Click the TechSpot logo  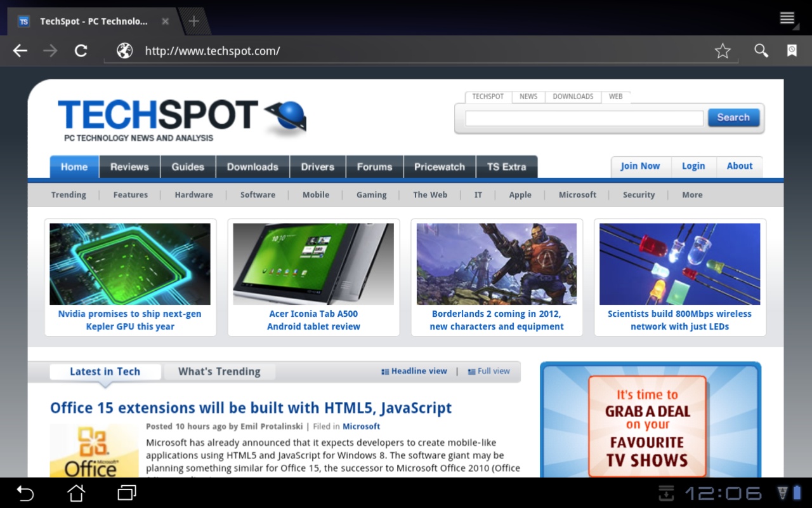(x=182, y=119)
